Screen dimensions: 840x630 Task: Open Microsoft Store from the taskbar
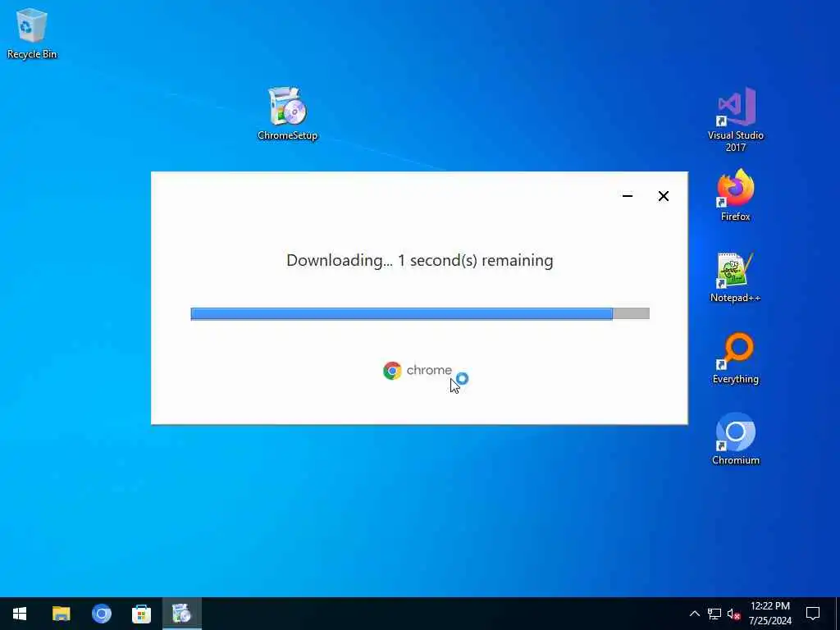point(141,614)
